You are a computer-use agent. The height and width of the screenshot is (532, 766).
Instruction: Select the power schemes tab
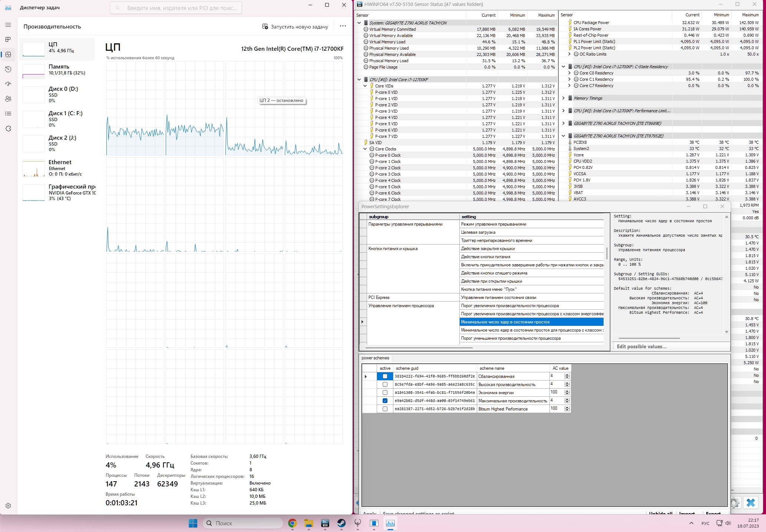[375, 358]
